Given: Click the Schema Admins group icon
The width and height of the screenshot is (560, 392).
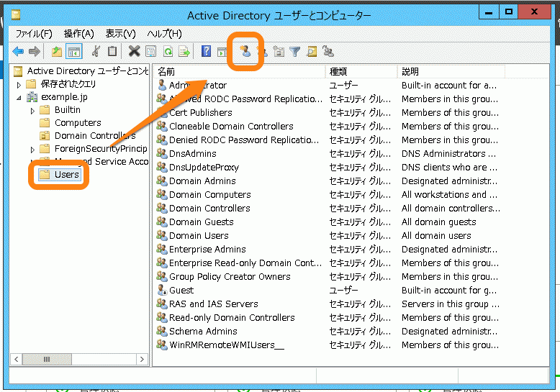Looking at the screenshot, I should (x=162, y=331).
